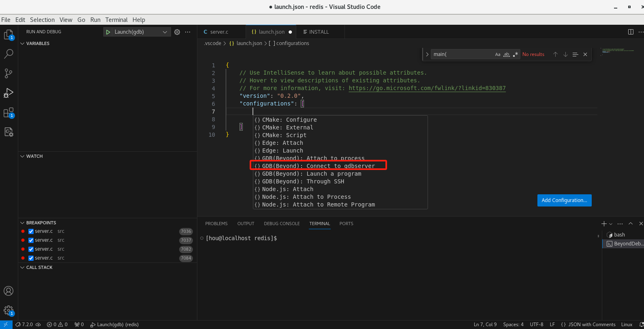Select GDB(Beyond): Launch a program suggestion

pos(340,174)
